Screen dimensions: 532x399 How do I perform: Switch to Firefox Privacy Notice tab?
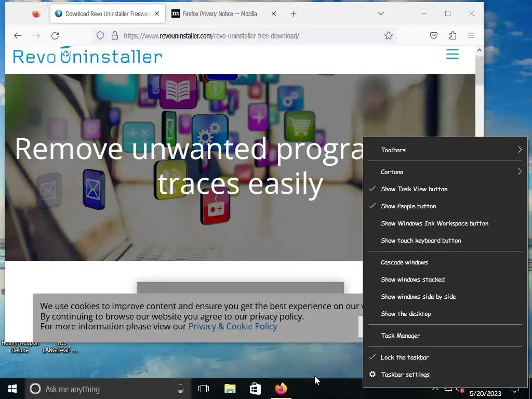click(x=224, y=14)
